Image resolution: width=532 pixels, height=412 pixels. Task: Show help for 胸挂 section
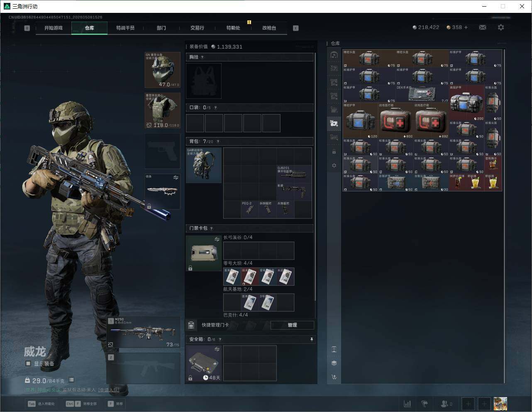click(x=202, y=57)
